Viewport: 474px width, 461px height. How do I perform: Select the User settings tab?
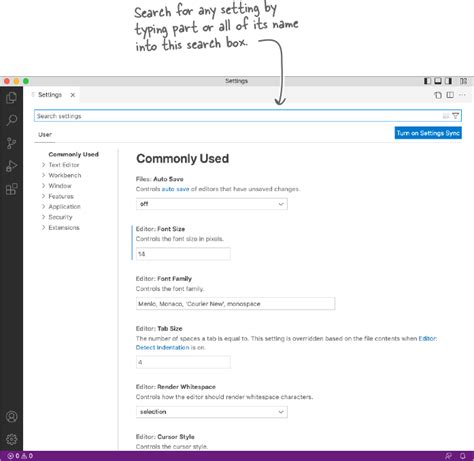[45, 135]
